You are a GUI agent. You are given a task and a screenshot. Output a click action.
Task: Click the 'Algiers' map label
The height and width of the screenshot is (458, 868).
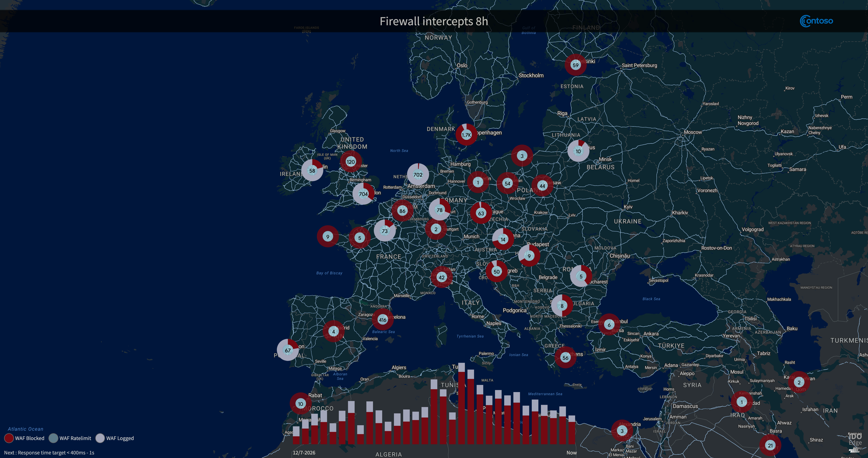point(399,368)
